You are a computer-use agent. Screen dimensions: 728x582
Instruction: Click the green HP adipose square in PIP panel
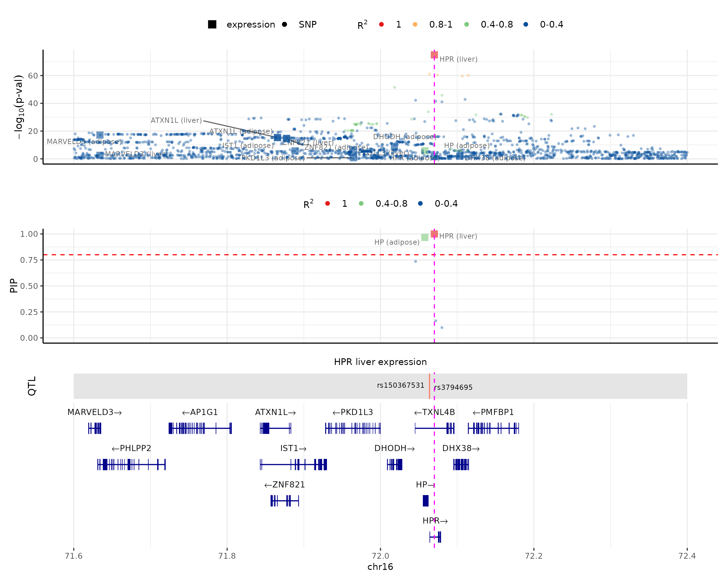tap(425, 237)
